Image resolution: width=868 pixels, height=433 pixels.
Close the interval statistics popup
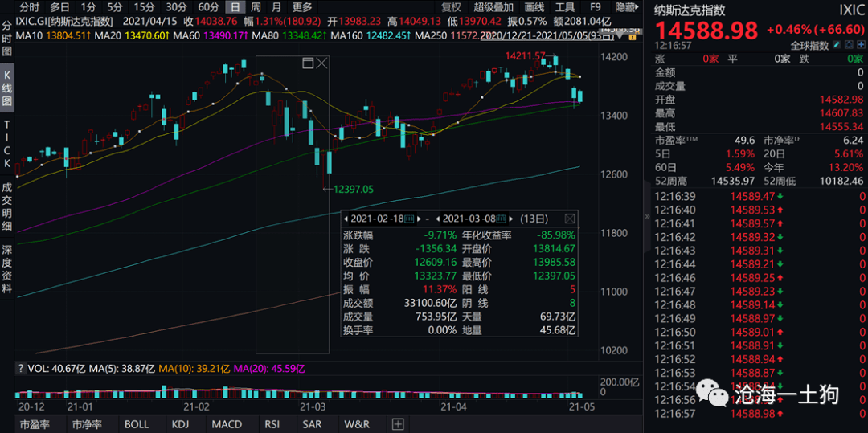tap(569, 218)
